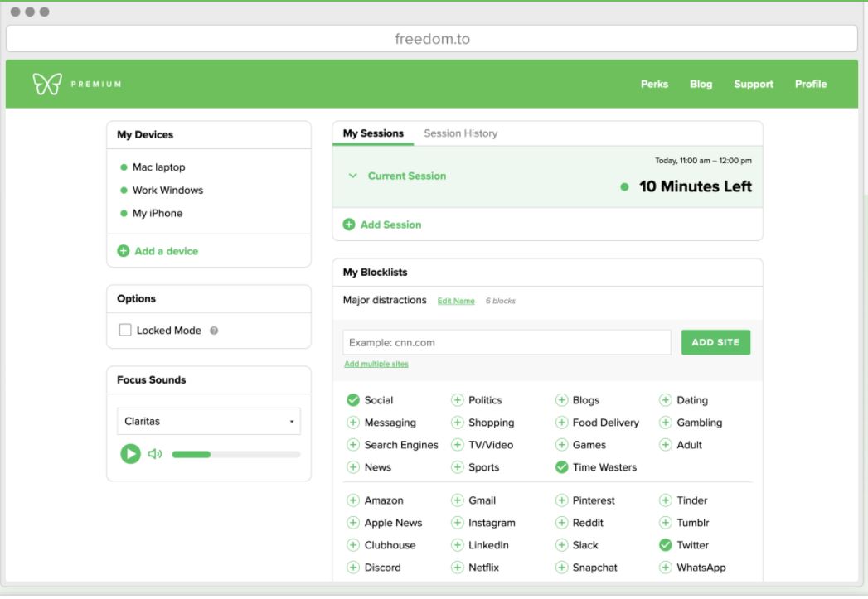
Task: Adjust the focus sounds volume slider
Action: click(x=236, y=455)
